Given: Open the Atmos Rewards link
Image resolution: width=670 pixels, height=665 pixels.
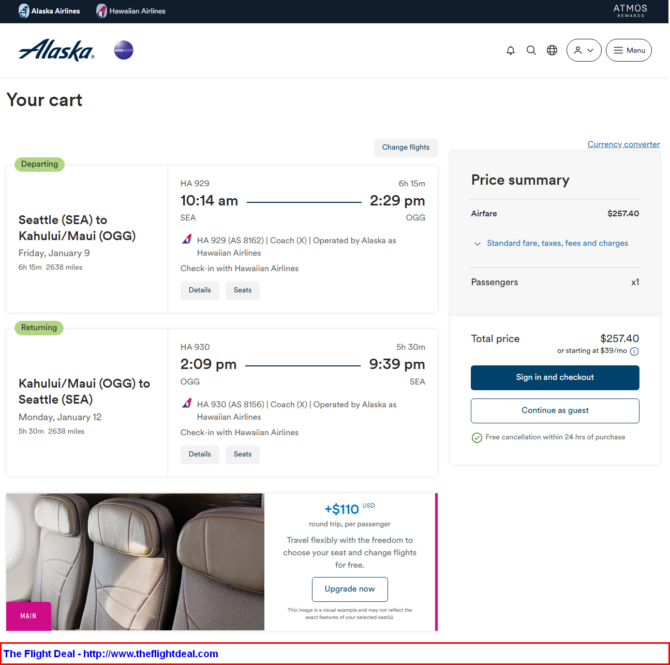Looking at the screenshot, I should click(x=630, y=10).
